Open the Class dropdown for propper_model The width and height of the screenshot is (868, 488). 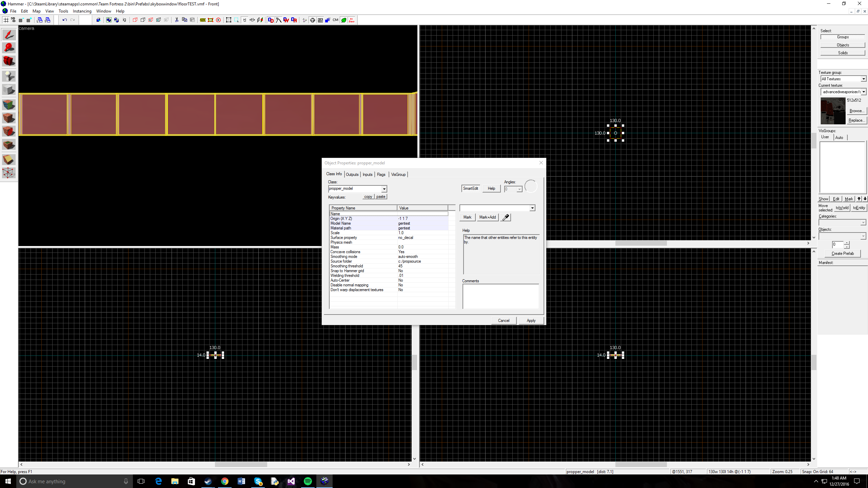pos(384,189)
